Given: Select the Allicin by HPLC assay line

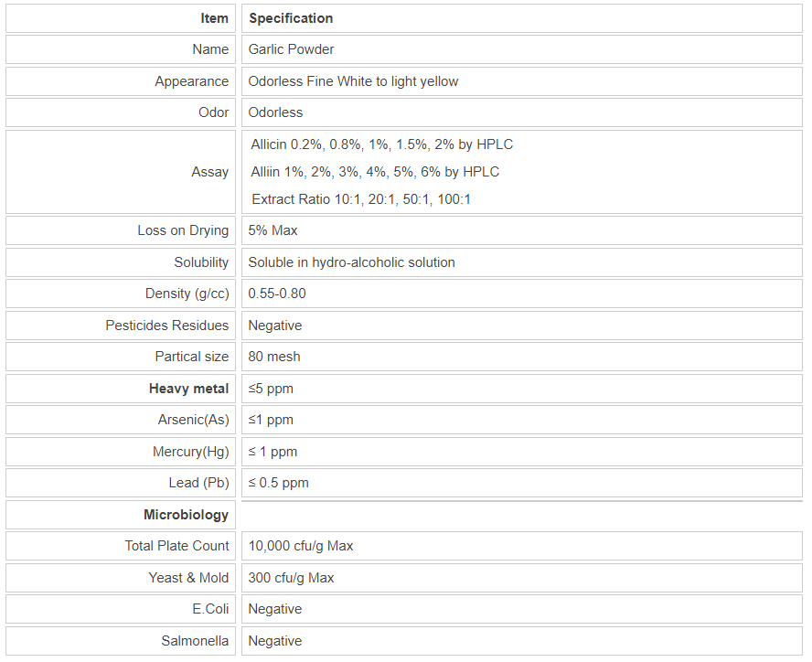Looking at the screenshot, I should [381, 144].
